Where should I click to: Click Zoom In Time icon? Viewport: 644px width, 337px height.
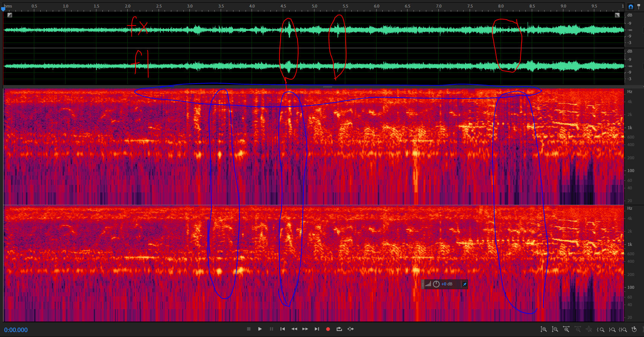coord(566,329)
